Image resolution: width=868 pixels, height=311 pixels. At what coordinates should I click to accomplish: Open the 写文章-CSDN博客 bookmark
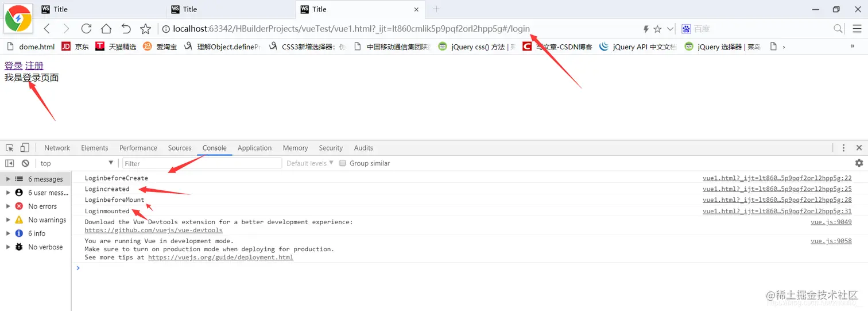pyautogui.click(x=557, y=47)
